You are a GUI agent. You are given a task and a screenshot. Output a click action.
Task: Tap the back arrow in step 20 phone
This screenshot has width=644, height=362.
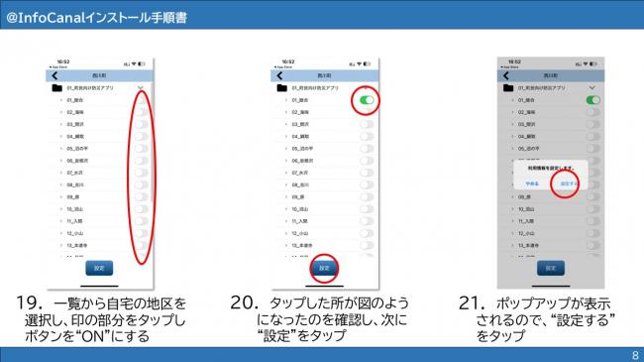click(280, 75)
